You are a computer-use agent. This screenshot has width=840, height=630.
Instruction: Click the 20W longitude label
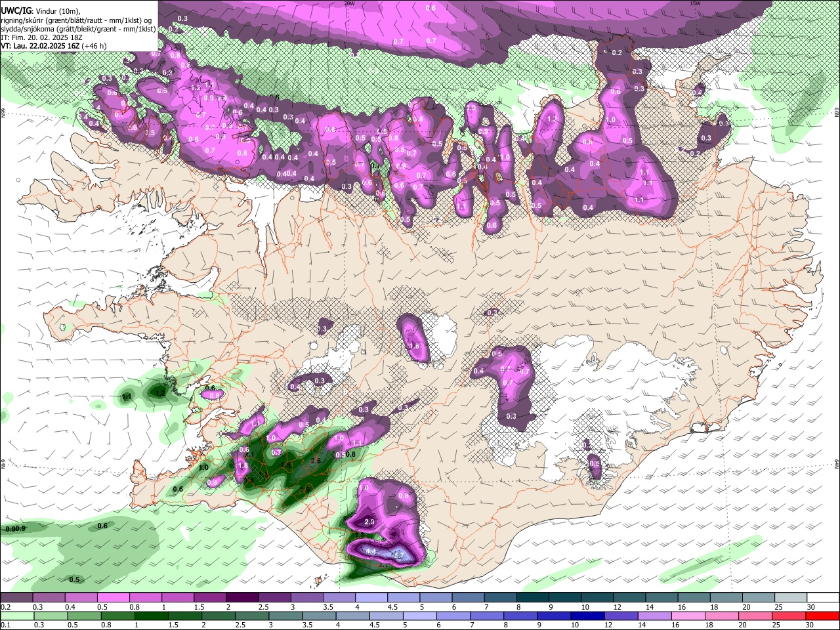click(x=349, y=3)
